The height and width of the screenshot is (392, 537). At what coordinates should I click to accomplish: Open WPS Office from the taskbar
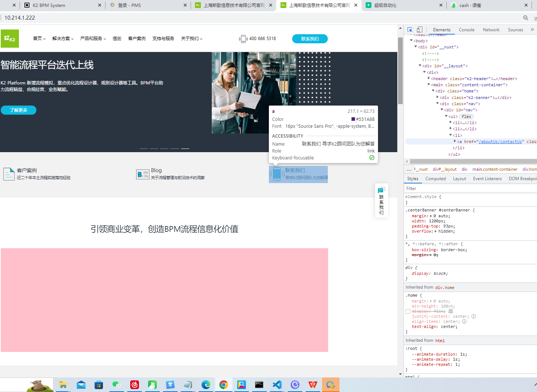tap(313, 385)
